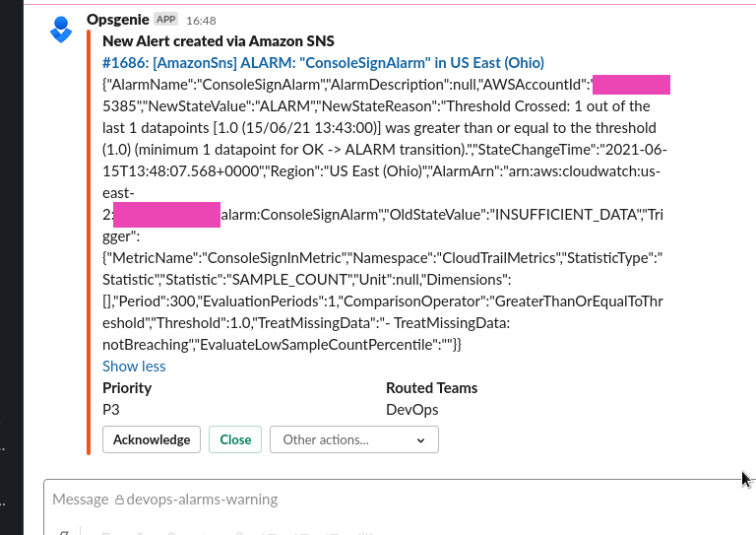Click the P3 priority value
Viewport: 756px width, 535px height.
pos(111,410)
